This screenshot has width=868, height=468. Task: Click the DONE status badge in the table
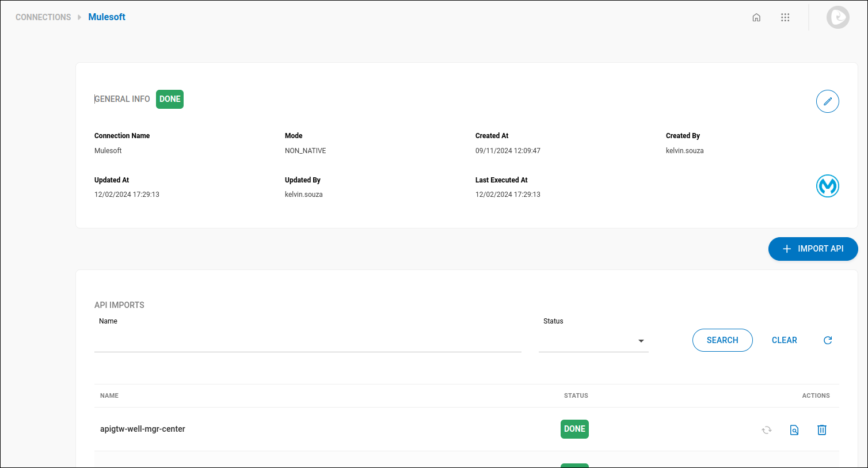(574, 429)
